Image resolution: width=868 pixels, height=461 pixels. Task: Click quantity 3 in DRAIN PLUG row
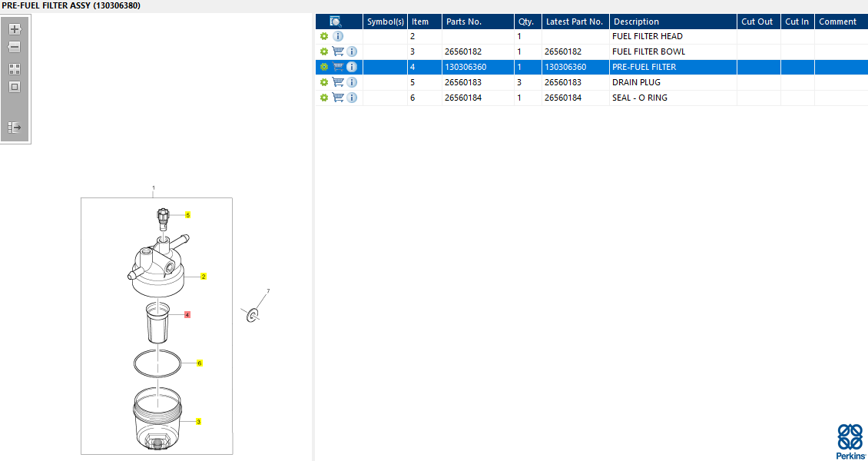[x=519, y=82]
